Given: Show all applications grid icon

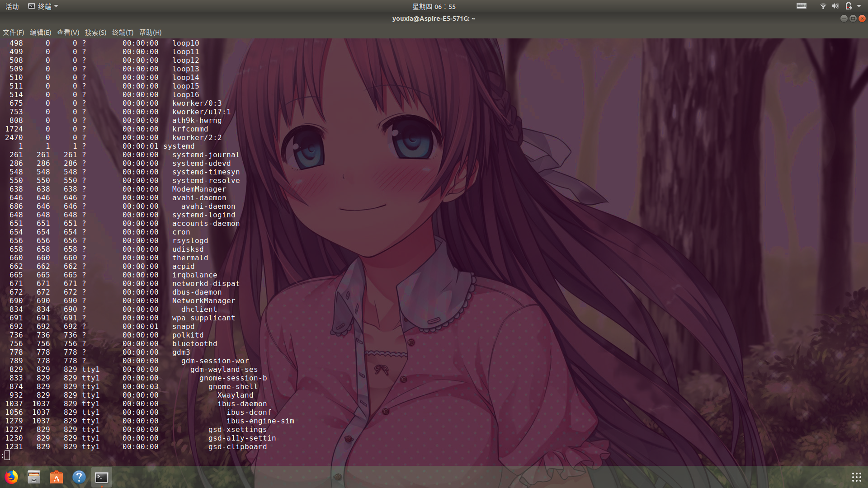Looking at the screenshot, I should click(x=856, y=477).
